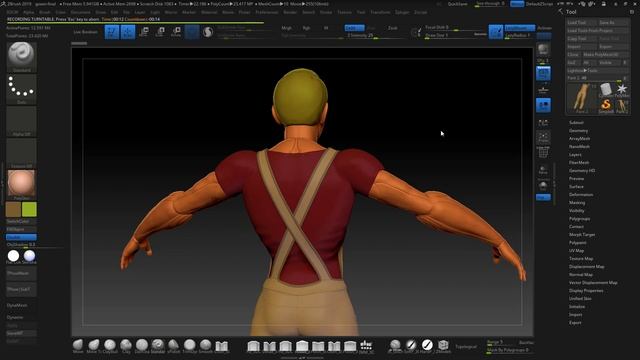Activate the Edit mode button
640x360 pixels.
112,32
